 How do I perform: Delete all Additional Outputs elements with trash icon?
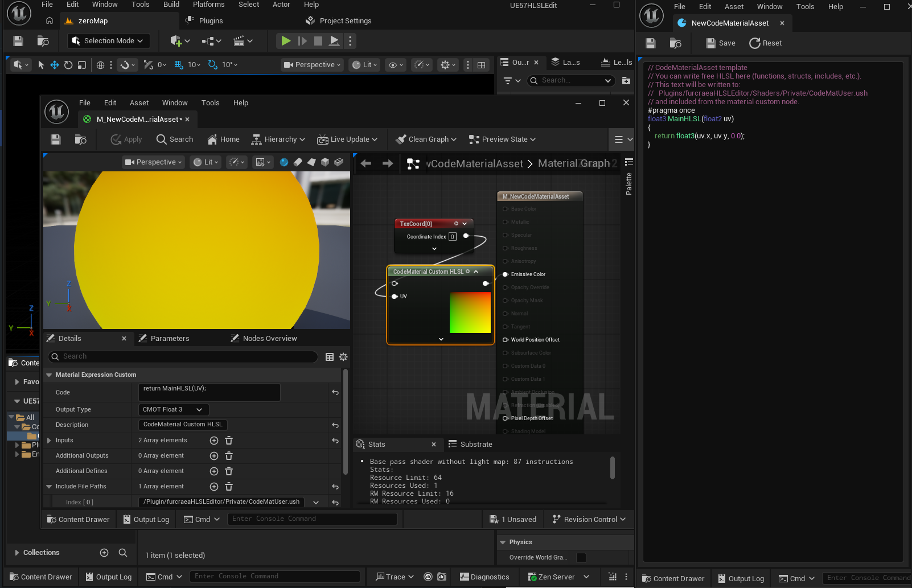coord(229,456)
